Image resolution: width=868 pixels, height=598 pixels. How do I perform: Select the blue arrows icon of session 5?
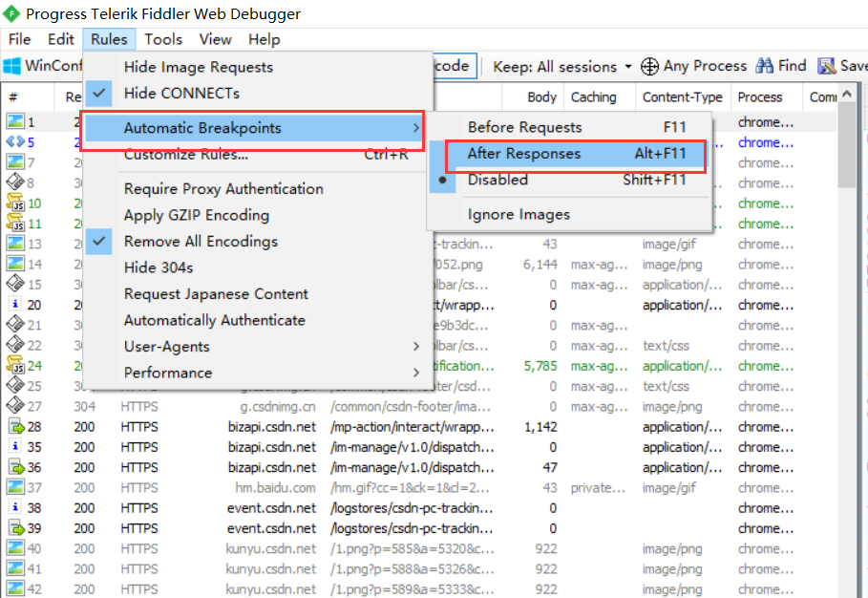click(x=15, y=141)
